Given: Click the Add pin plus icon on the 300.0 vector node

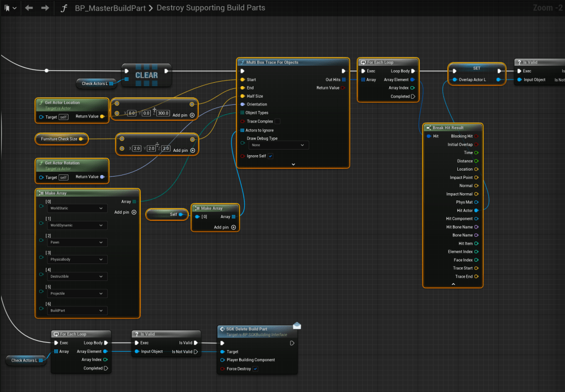Looking at the screenshot, I should point(192,115).
